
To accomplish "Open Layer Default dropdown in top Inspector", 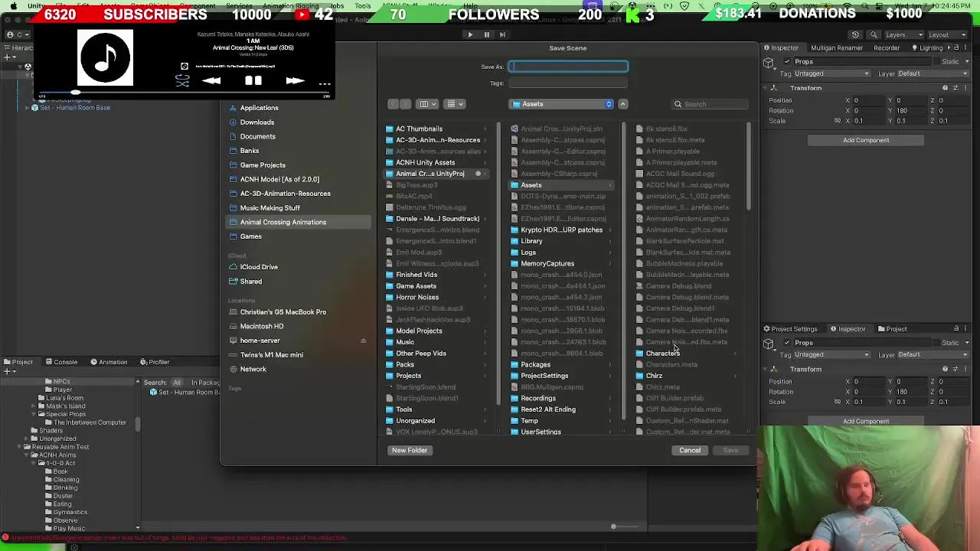I will click(933, 73).
